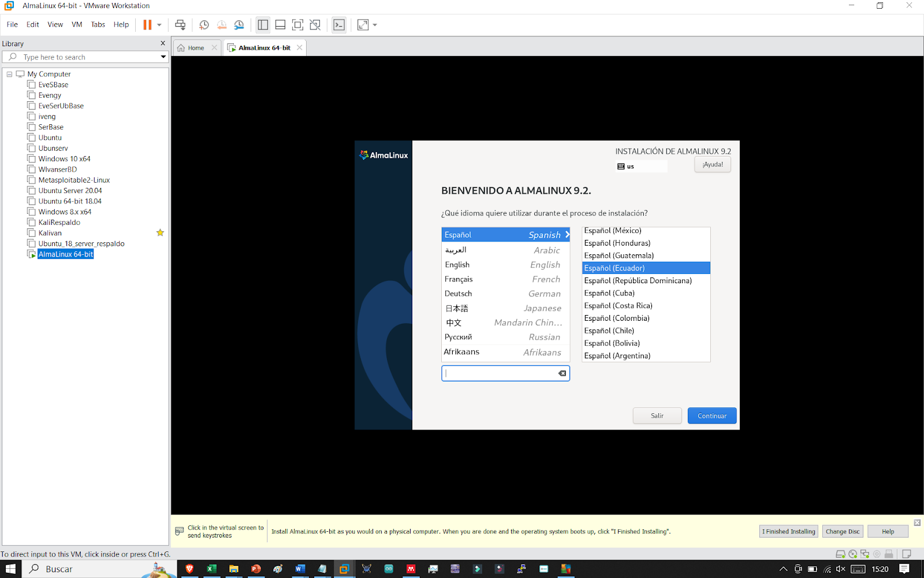Choose Español (Argentina) locale
This screenshot has height=578, width=924.
pyautogui.click(x=646, y=355)
